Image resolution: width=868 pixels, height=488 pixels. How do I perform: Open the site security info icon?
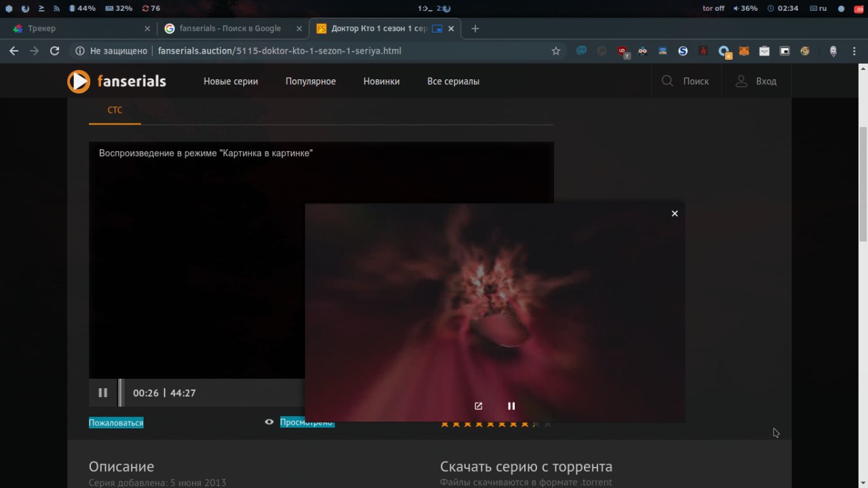(79, 51)
